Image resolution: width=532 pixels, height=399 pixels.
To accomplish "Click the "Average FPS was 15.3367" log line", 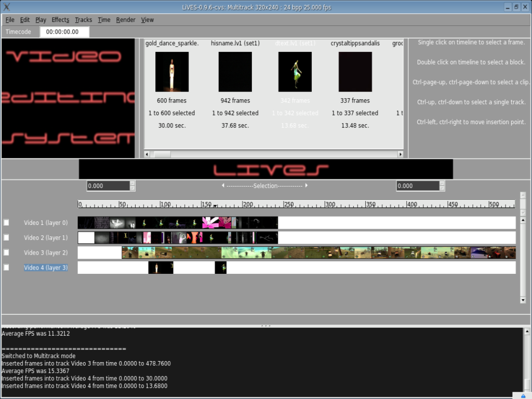I will (35, 371).
